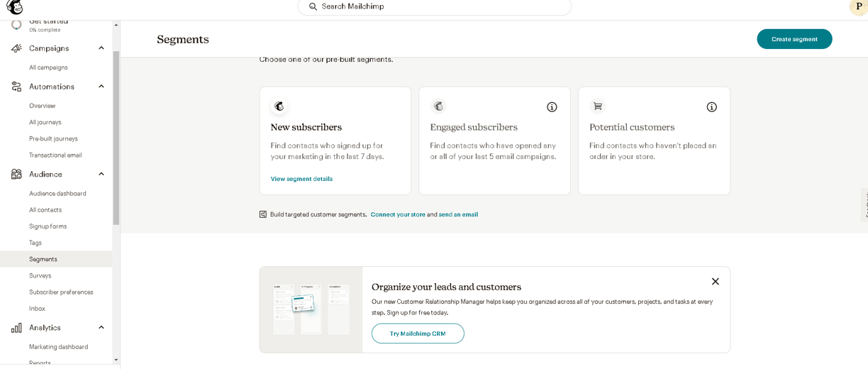Click the Campaigns megaphone icon
The width and height of the screenshot is (868, 369).
[16, 48]
